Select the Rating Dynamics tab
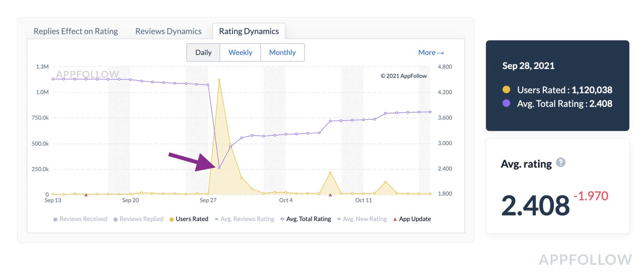The height and width of the screenshot is (276, 644). (x=249, y=31)
